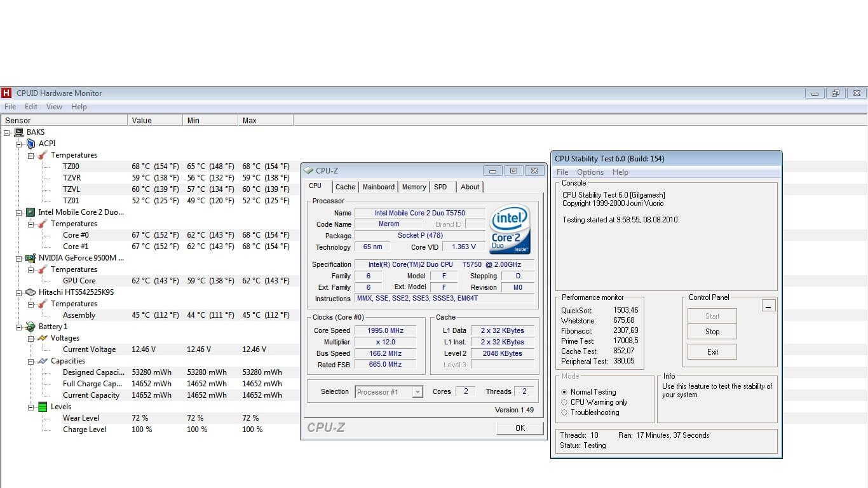Click the Hitachi hard drive icon
This screenshot has width=868, height=488.
pos(31,292)
